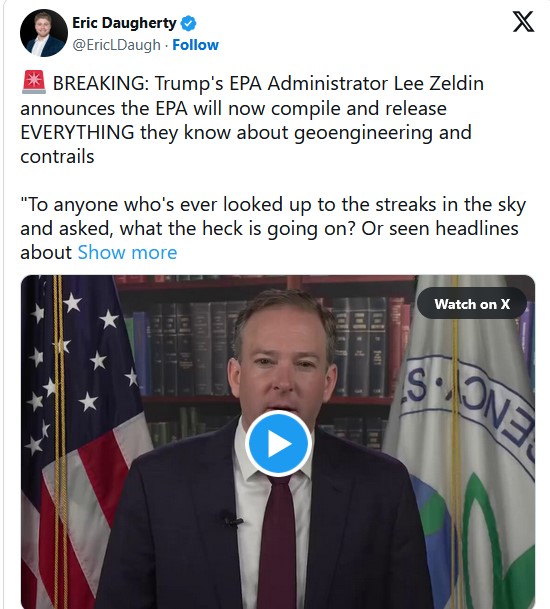Follow the @EricLDaugh account
Screen dimensions: 550x609
(195, 45)
